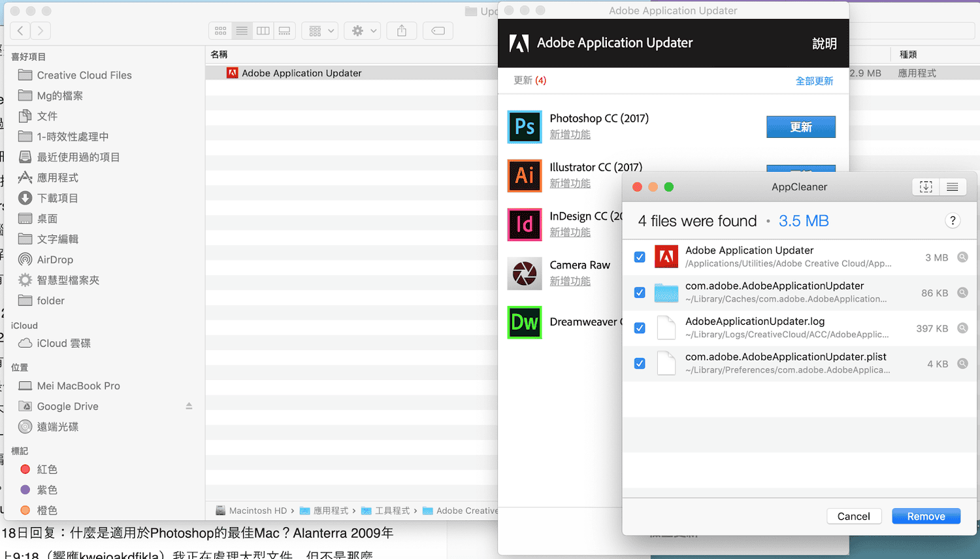The height and width of the screenshot is (559, 980).
Task: Open Camera Raw 新增功能 link
Action: (570, 281)
